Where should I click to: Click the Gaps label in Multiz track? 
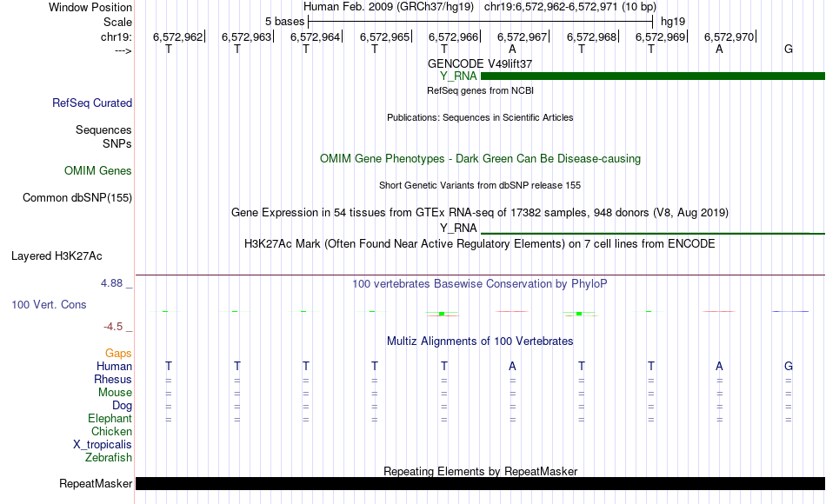[x=118, y=354]
